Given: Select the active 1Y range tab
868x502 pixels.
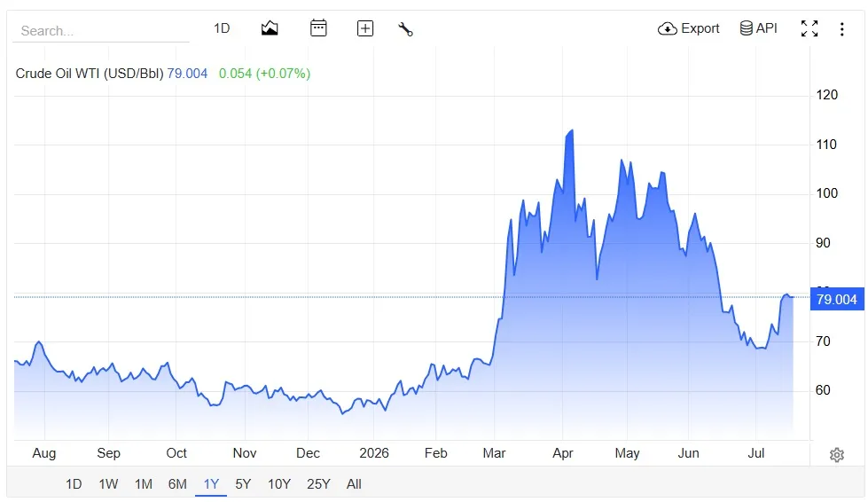Looking at the screenshot, I should point(212,484).
